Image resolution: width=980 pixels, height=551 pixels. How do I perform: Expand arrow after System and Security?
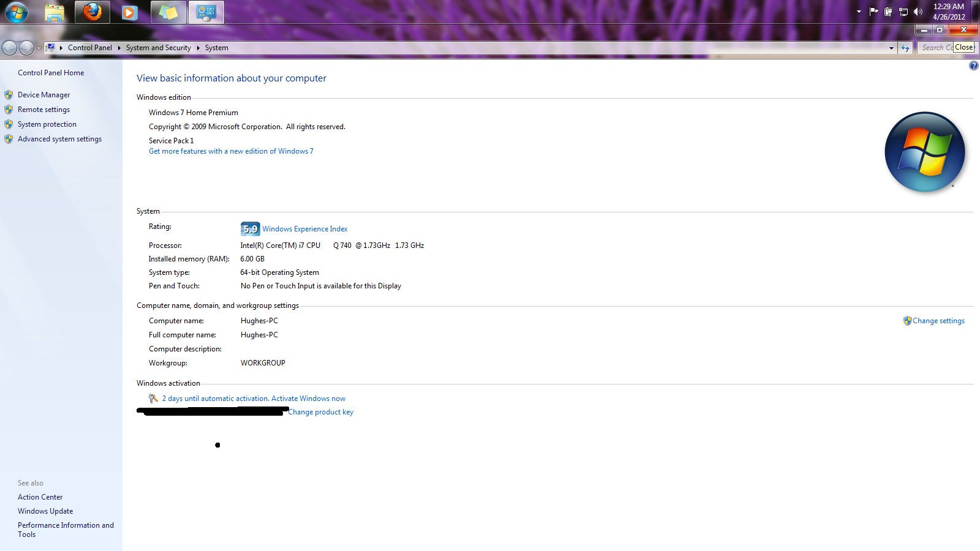click(x=198, y=48)
